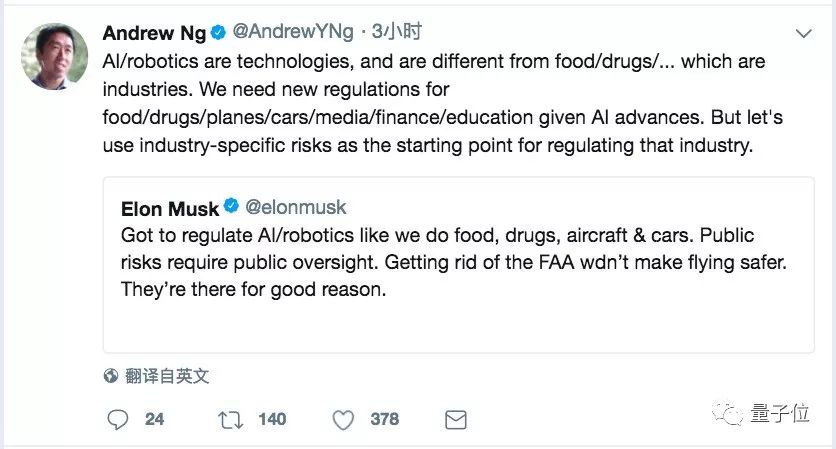Click the 翻译自英文 translation link
836x449 pixels.
point(167,376)
